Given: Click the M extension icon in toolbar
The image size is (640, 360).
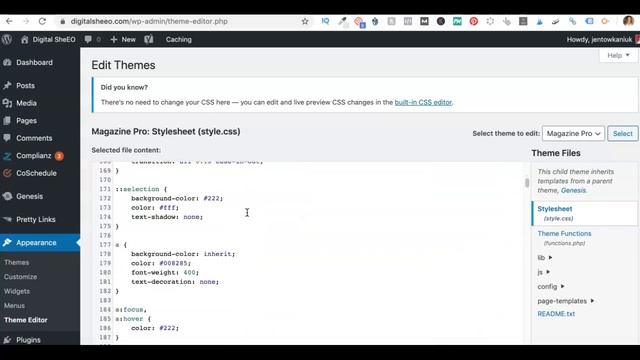Looking at the screenshot, I should (x=424, y=21).
